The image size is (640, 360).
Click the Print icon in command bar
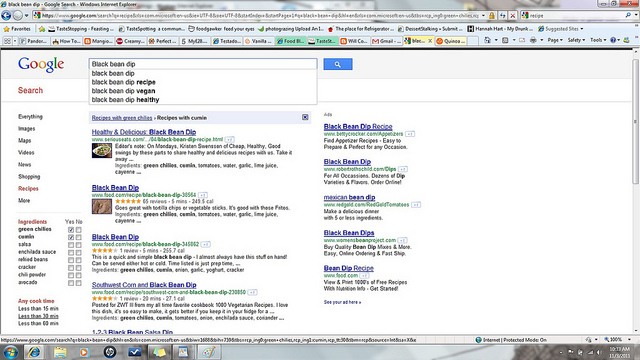533,40
